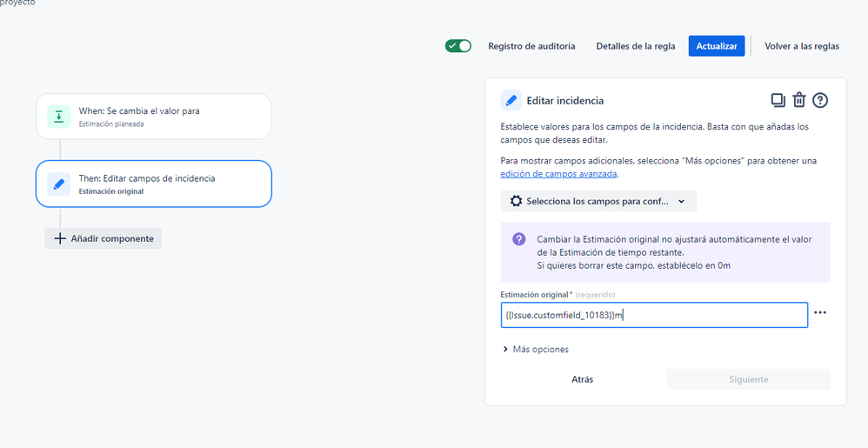Open the three dots menu beside Estimación original
Viewport: 868px width, 448px height.
(x=820, y=313)
